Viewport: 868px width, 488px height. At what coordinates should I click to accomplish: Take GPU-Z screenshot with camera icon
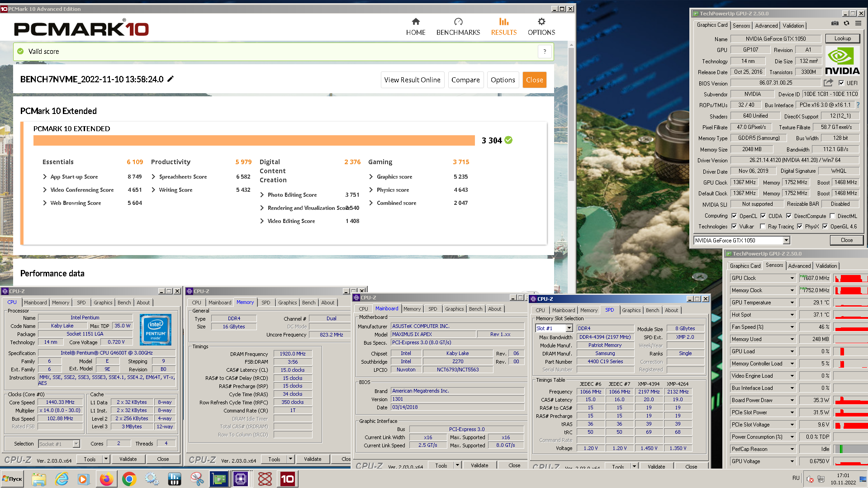pyautogui.click(x=835, y=24)
